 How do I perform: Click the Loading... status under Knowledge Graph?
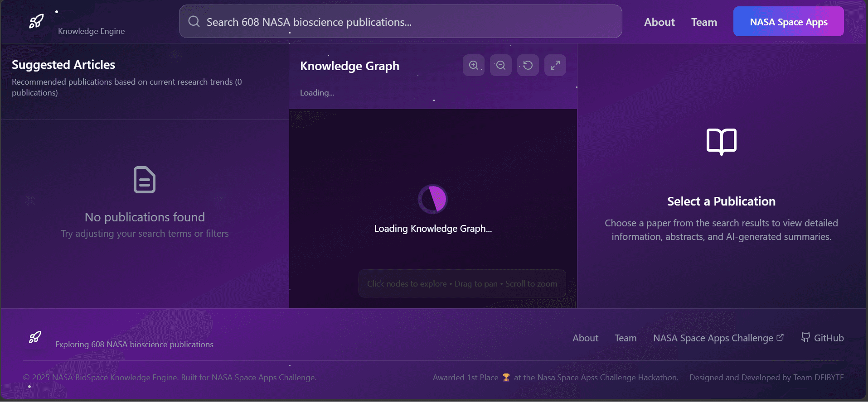coord(317,93)
